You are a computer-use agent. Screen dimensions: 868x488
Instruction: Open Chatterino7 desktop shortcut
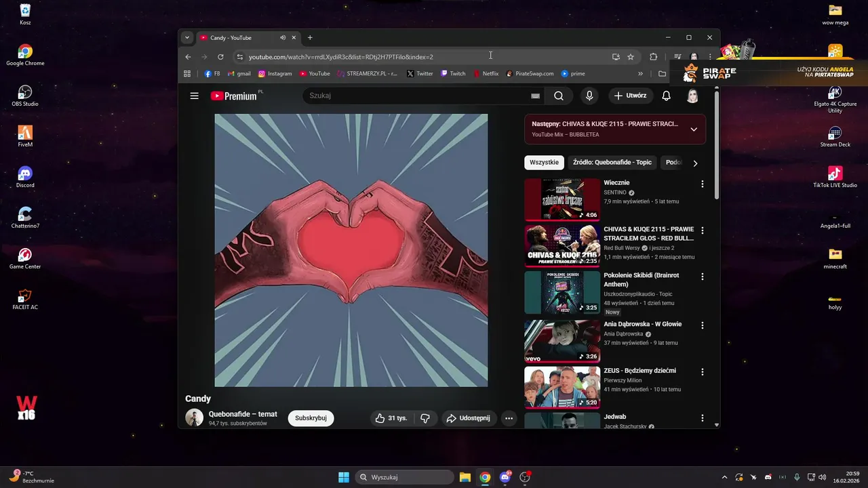pos(25,218)
